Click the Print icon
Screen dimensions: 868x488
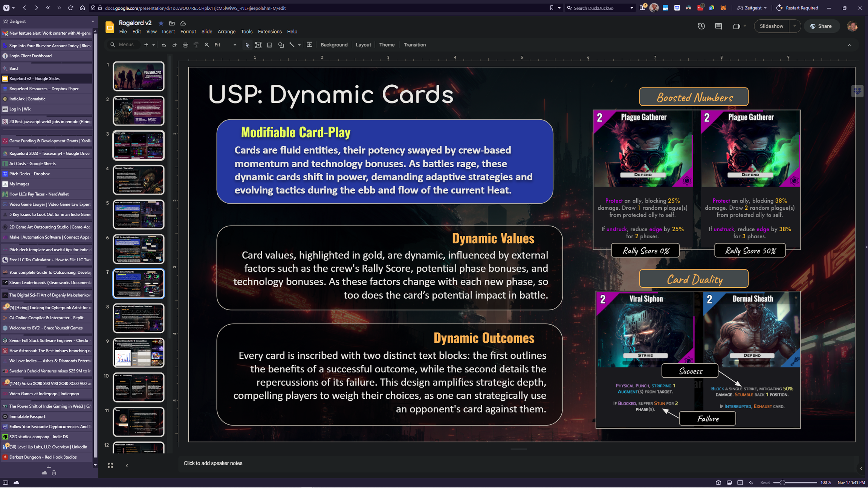185,45
